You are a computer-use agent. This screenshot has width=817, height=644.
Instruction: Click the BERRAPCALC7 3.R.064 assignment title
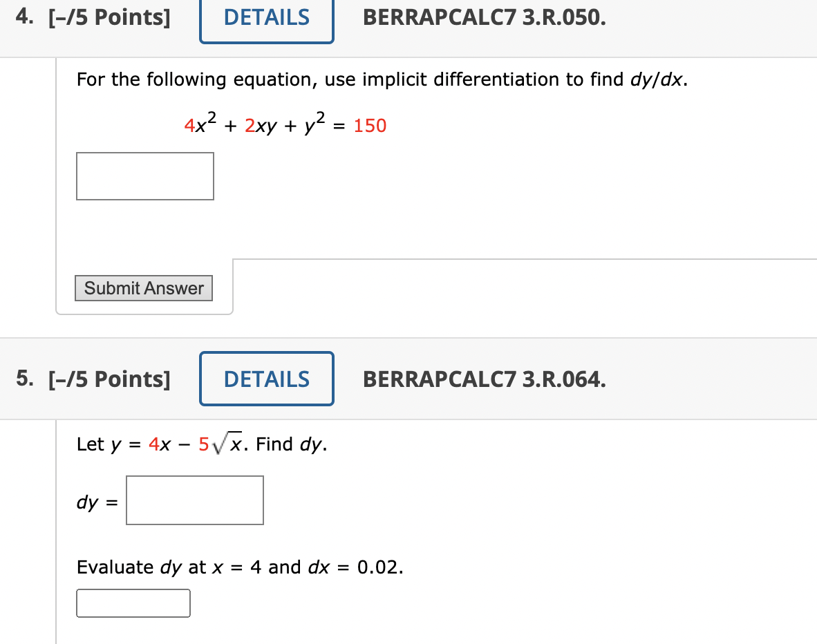pyautogui.click(x=485, y=379)
